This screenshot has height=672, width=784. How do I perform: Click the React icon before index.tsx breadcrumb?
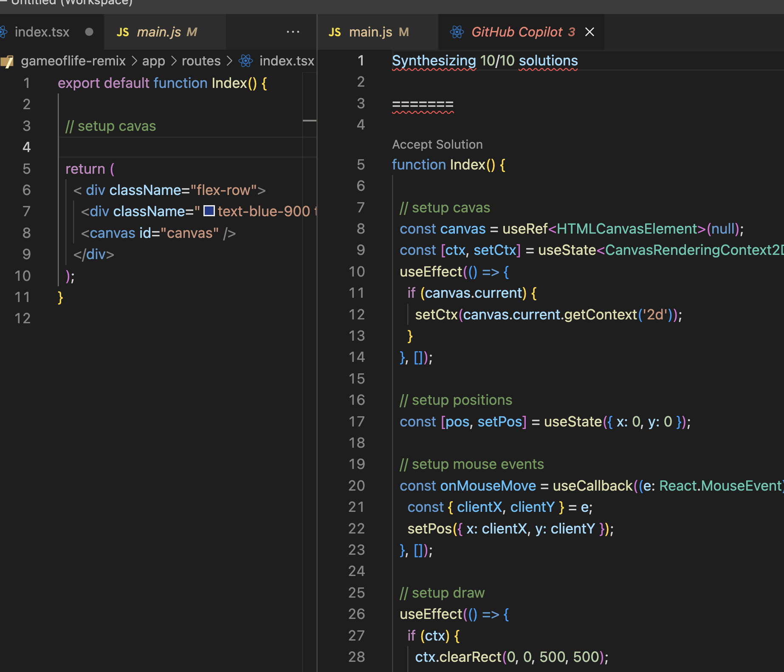point(246,61)
